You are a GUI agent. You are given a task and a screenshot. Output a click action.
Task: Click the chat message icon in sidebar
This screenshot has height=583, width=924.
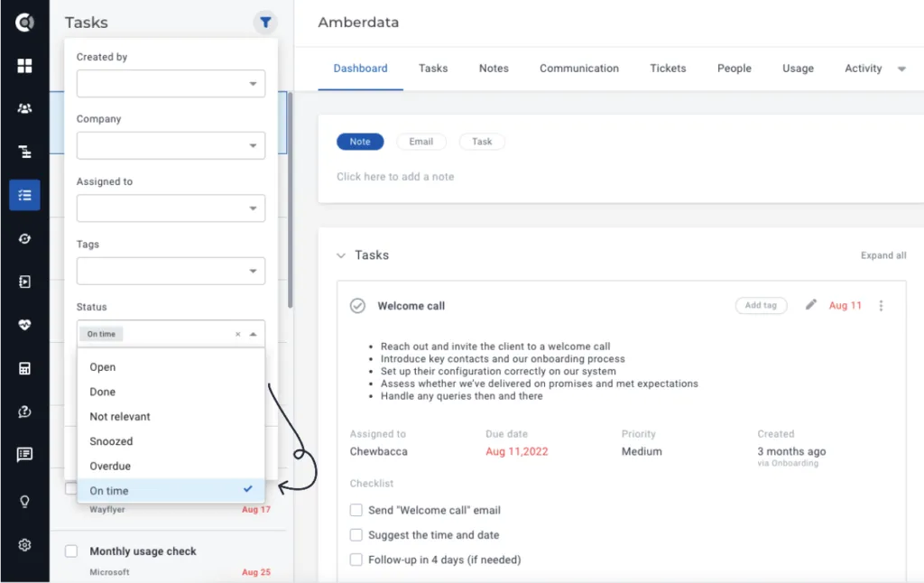(24, 455)
